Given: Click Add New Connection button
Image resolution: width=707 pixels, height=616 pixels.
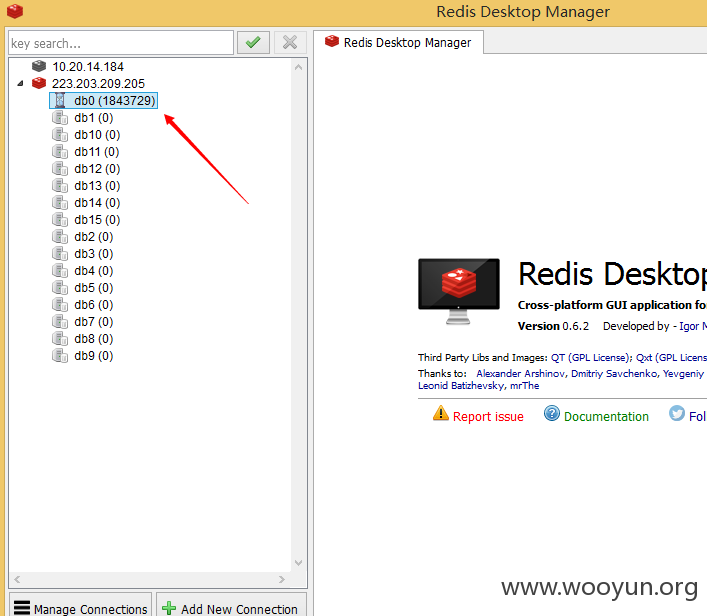Looking at the screenshot, I should [231, 607].
